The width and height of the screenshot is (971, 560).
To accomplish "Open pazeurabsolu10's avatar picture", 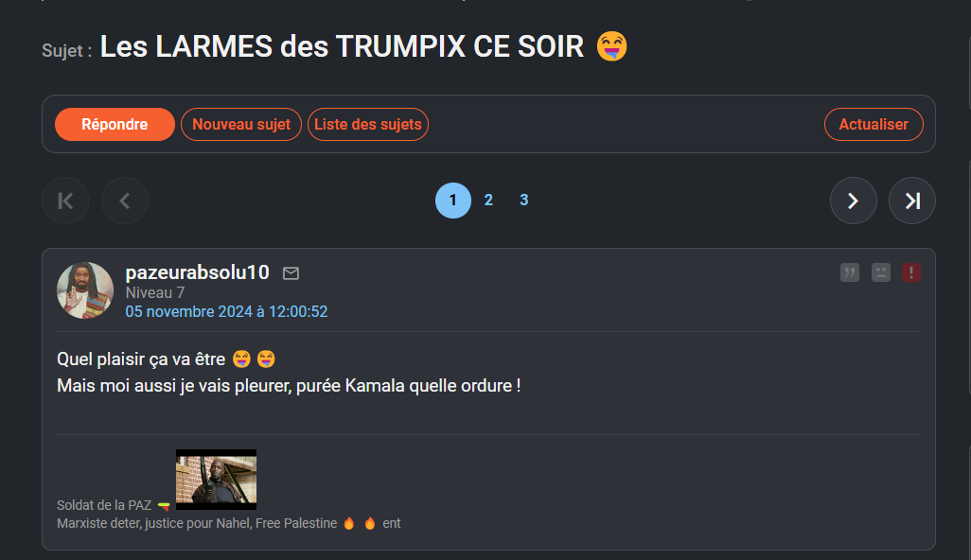I will tap(85, 290).
